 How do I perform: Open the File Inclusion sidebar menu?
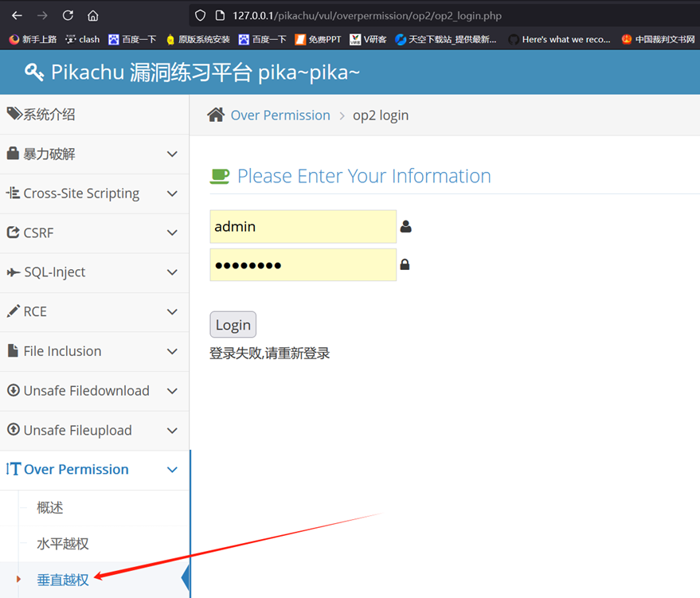(x=94, y=351)
